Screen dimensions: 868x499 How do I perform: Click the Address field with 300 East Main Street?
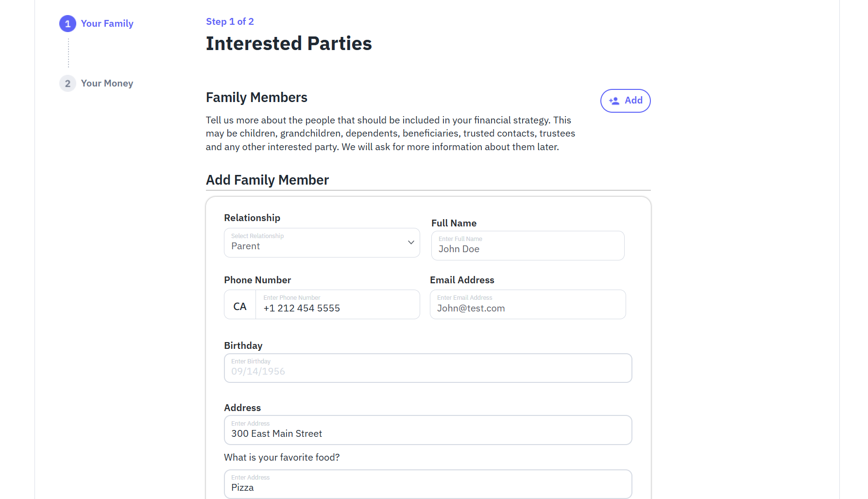(427, 430)
